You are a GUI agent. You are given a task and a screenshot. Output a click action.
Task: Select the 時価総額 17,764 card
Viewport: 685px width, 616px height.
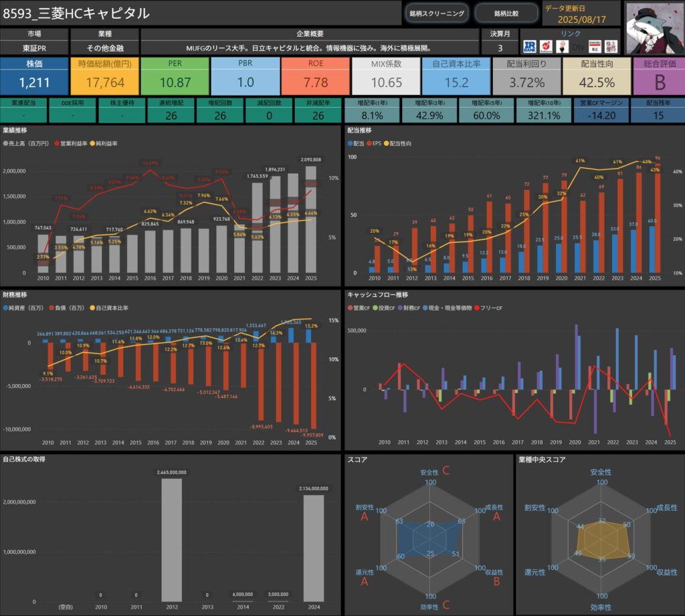(105, 76)
